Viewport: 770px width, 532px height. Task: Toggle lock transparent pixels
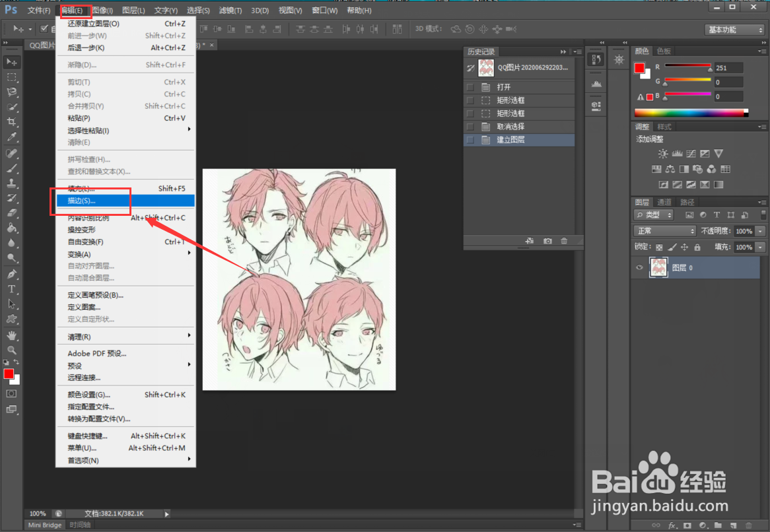(659, 247)
